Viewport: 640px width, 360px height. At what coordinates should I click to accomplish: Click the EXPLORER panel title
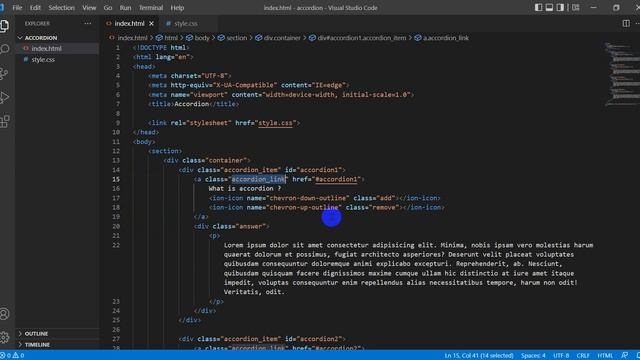[37, 24]
